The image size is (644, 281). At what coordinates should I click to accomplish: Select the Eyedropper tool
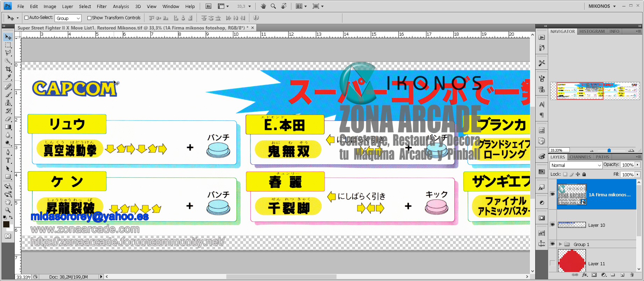8,77
